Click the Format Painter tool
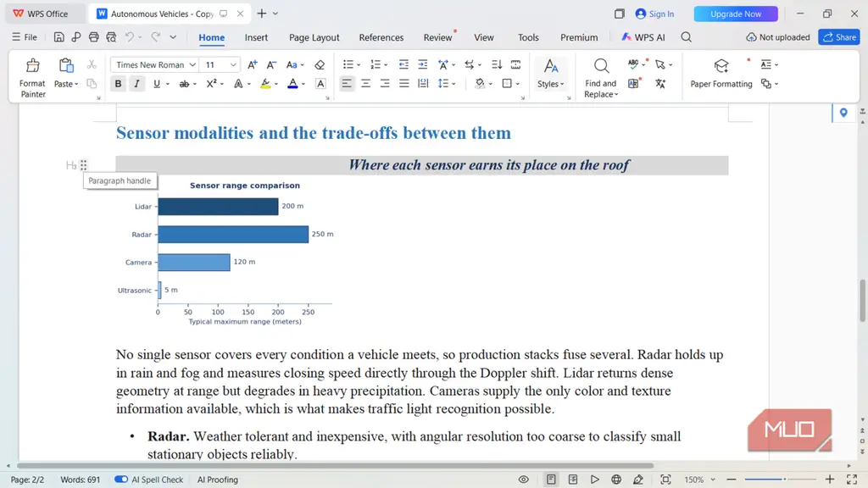Image resolution: width=868 pixels, height=488 pixels. click(33, 78)
